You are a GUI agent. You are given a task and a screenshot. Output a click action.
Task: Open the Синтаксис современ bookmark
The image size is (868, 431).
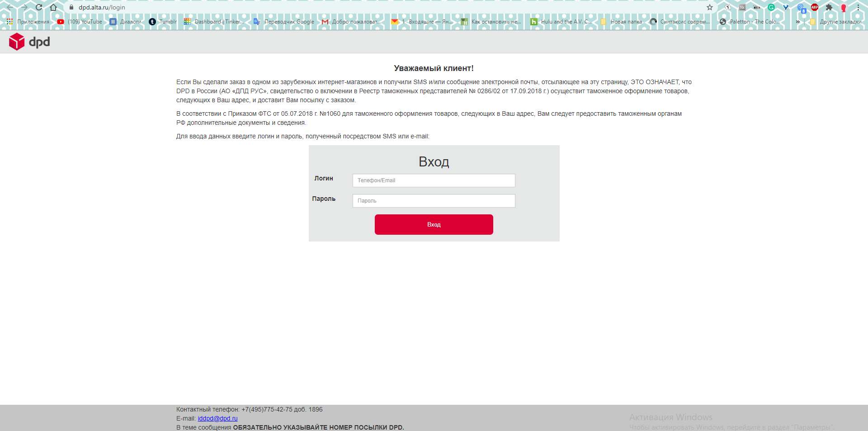680,22
